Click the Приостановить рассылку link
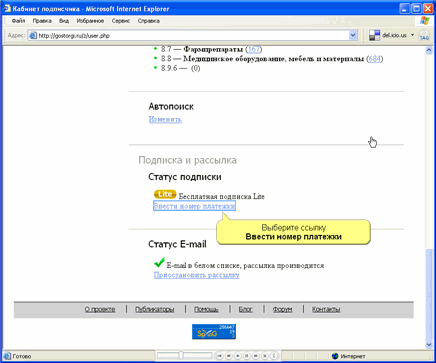 point(196,275)
